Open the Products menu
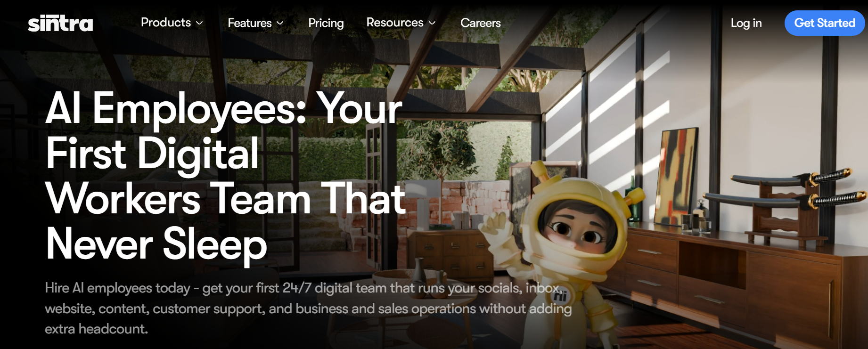This screenshot has height=349, width=868. pyautogui.click(x=166, y=23)
